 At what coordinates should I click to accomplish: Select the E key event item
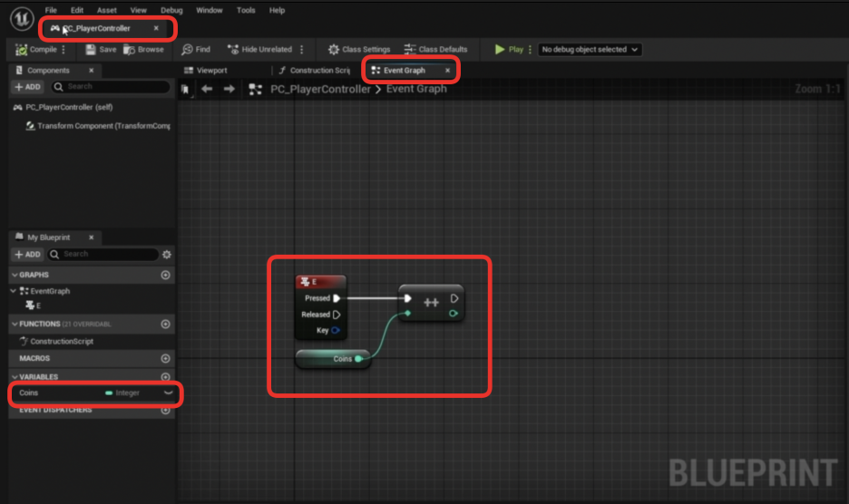(34, 305)
